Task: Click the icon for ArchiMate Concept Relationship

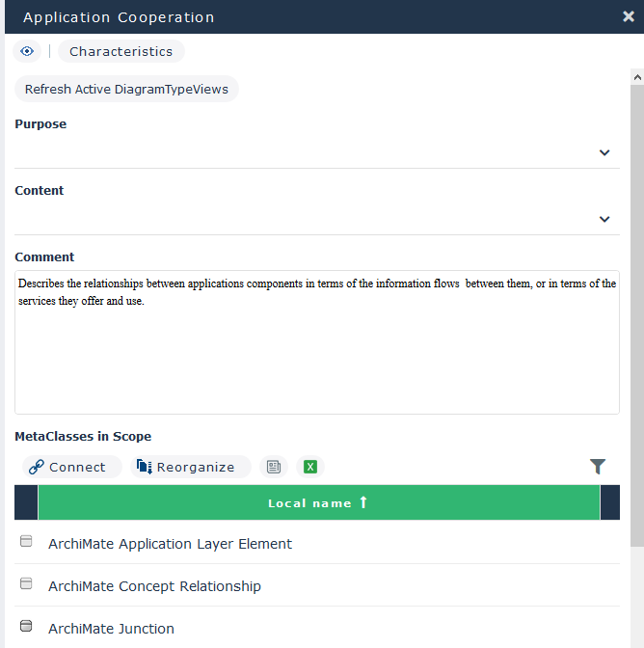Action: [x=26, y=584]
